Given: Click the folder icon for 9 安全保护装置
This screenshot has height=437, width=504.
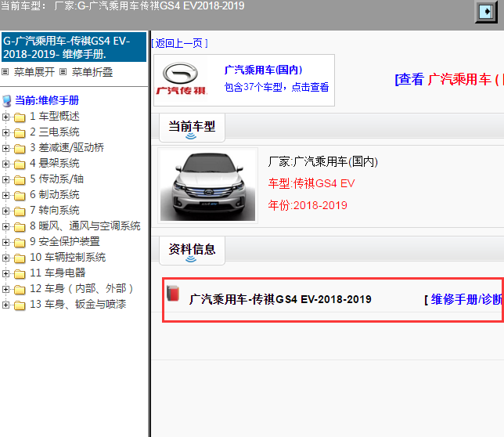Looking at the screenshot, I should 20,243.
